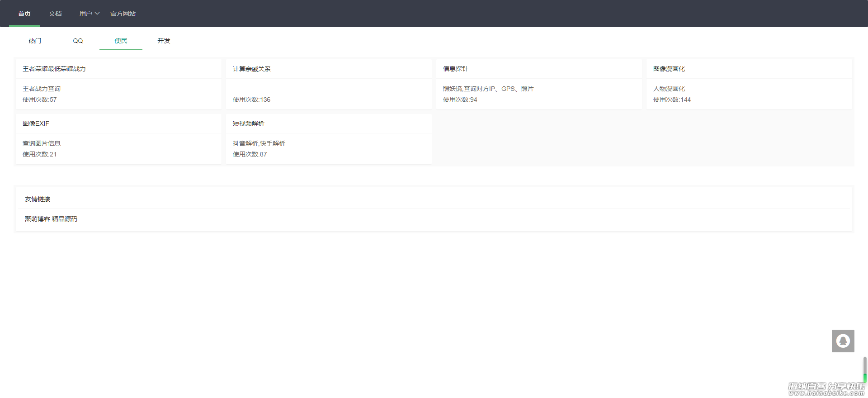Switch to the 热门 tab
This screenshot has height=398, width=868.
[35, 41]
